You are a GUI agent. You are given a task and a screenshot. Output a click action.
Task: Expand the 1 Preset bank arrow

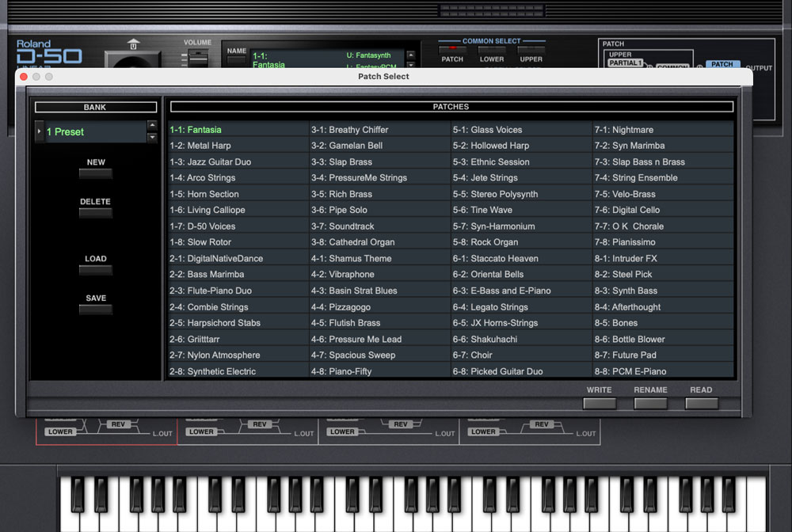(40, 131)
